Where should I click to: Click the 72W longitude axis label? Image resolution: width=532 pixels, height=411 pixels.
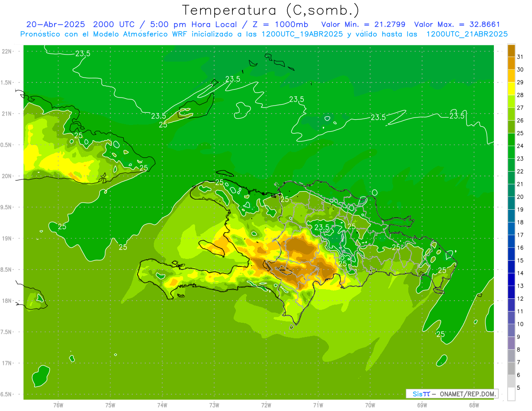(266, 405)
